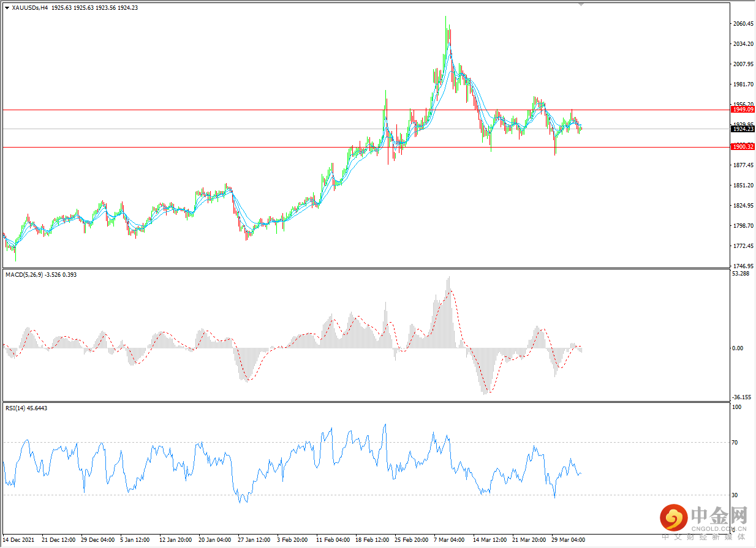This screenshot has width=756, height=548.
Task: Click the 27 Jan 12:00 time label
Action: (x=255, y=540)
